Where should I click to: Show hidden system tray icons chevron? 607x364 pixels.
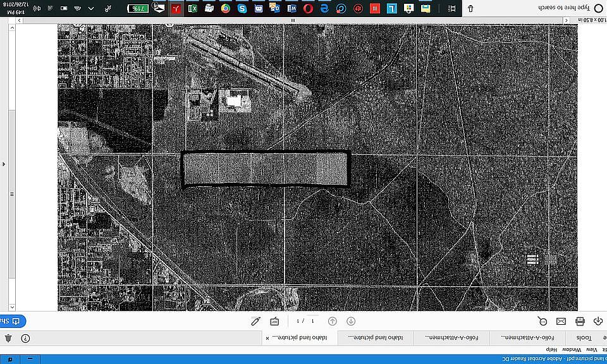91,8
